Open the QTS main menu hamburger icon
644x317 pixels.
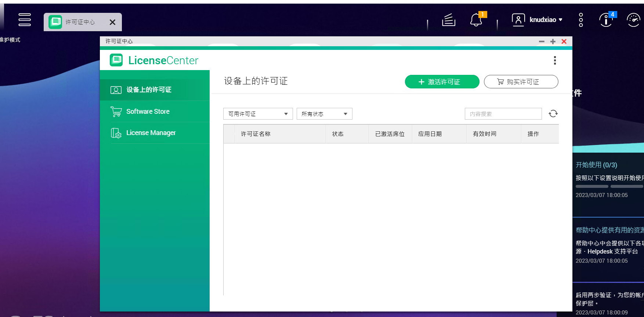[x=25, y=19]
